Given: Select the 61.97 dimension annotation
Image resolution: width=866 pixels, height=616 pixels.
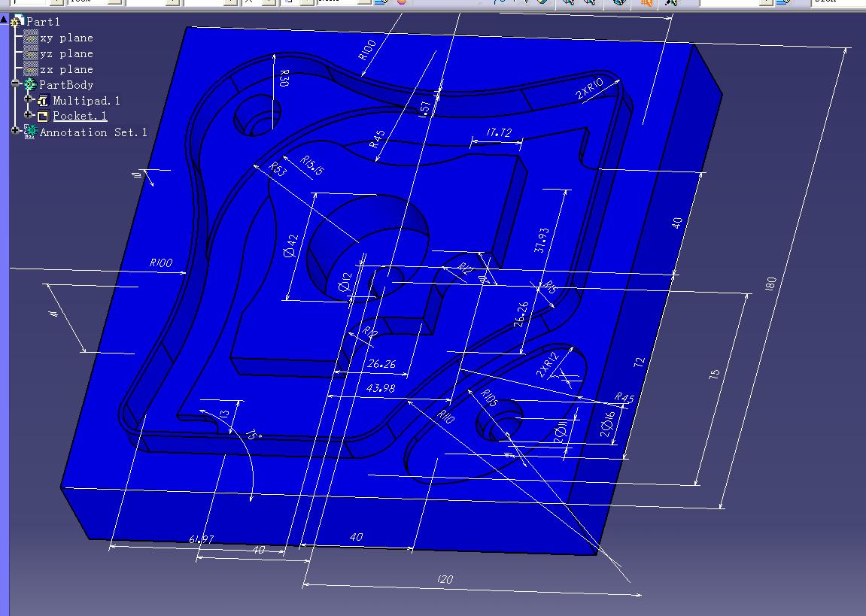Looking at the screenshot, I should tap(201, 539).
